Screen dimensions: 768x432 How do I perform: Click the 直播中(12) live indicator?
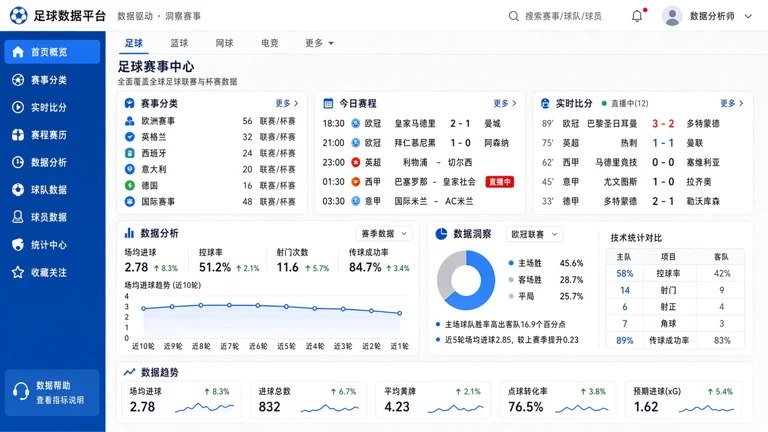tap(625, 103)
